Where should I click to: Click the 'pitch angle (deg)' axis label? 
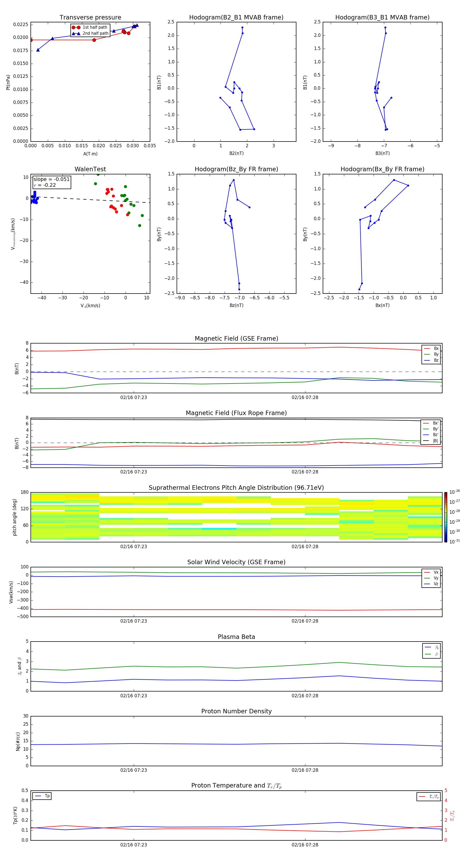tap(14, 517)
